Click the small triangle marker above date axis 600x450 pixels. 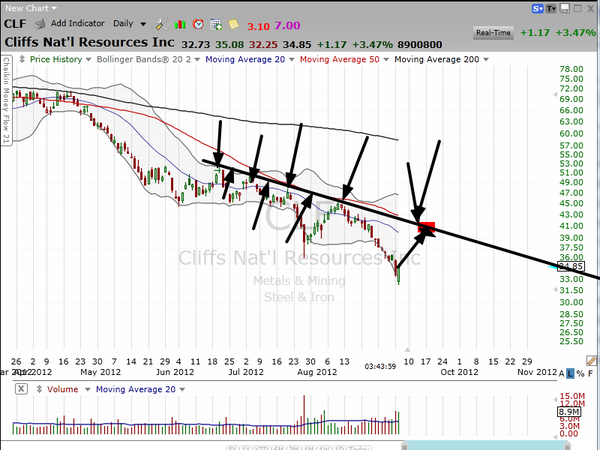tap(408, 349)
